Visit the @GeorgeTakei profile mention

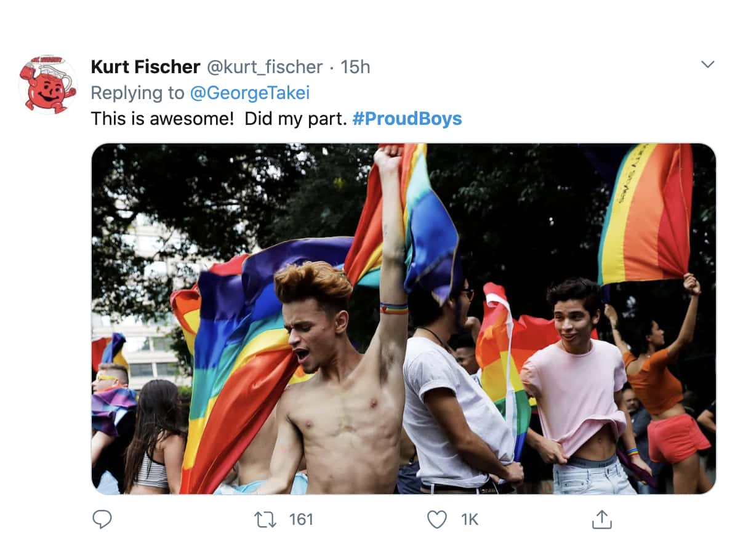point(250,93)
